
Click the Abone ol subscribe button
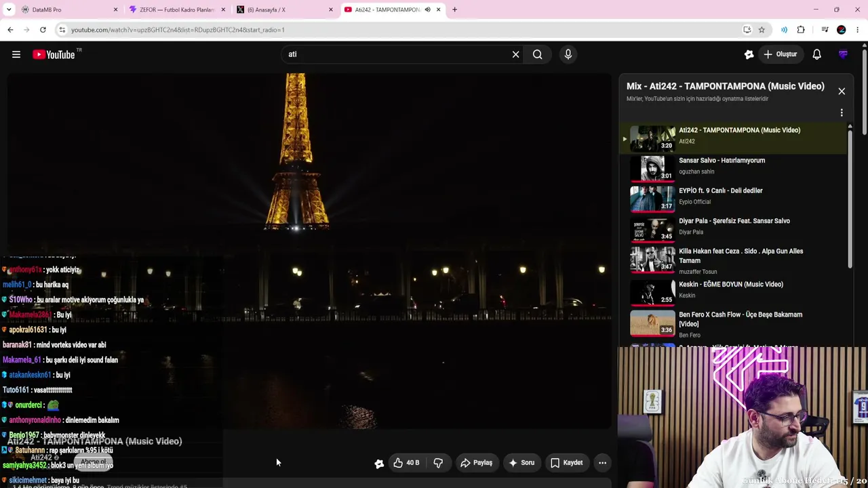94,462
